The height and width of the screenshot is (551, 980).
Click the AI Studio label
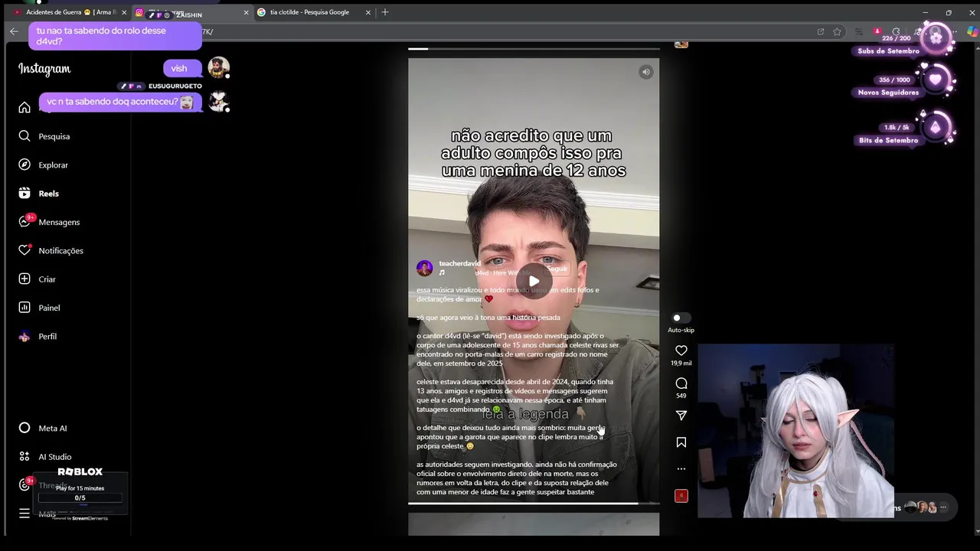point(55,457)
